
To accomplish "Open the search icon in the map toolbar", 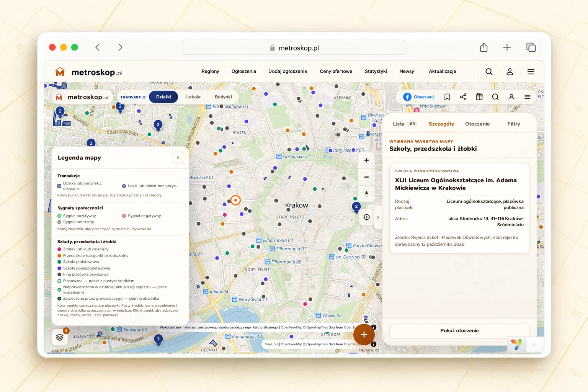I will pyautogui.click(x=495, y=97).
